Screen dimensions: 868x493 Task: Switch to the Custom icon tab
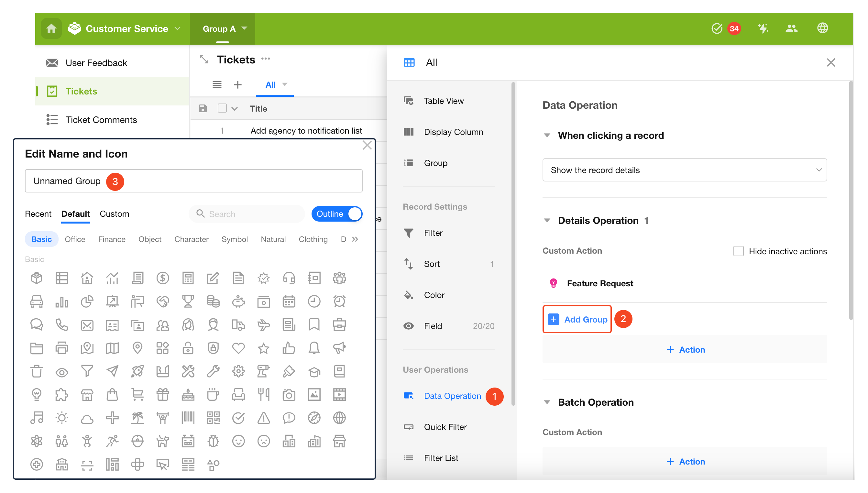point(115,214)
